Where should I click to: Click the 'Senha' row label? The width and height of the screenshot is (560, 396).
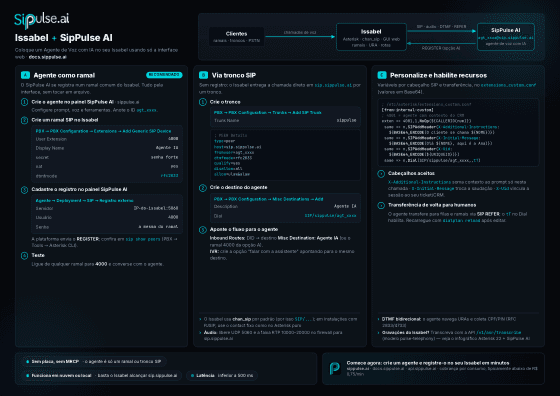pos(42,227)
